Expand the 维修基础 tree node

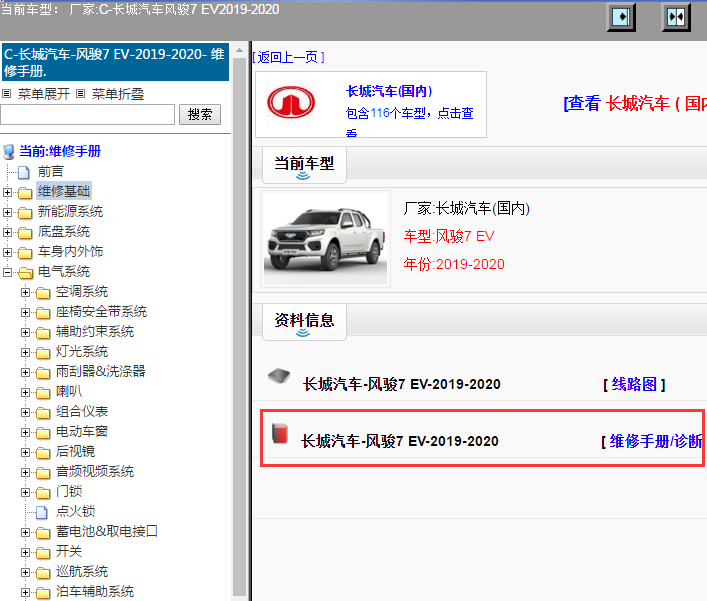coord(7,193)
